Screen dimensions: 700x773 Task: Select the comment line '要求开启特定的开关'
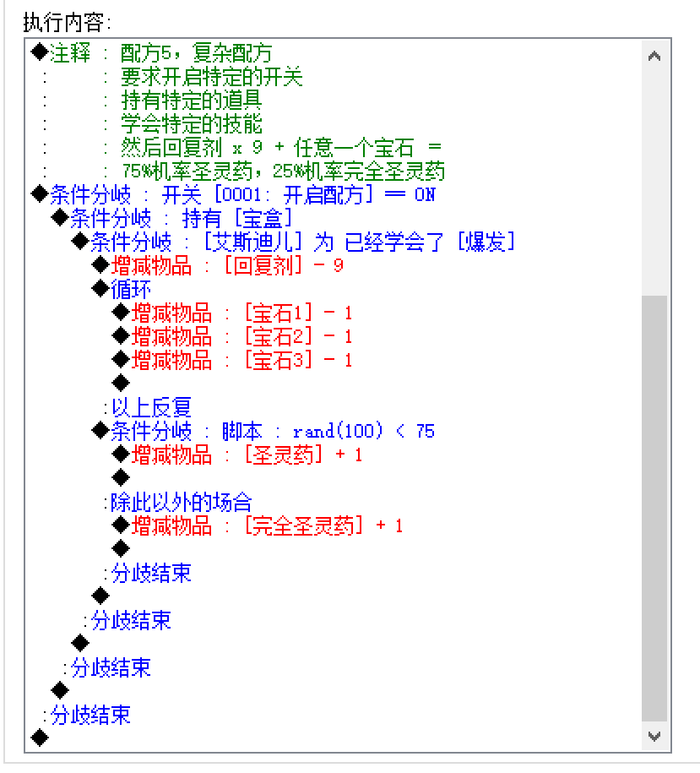pos(212,76)
